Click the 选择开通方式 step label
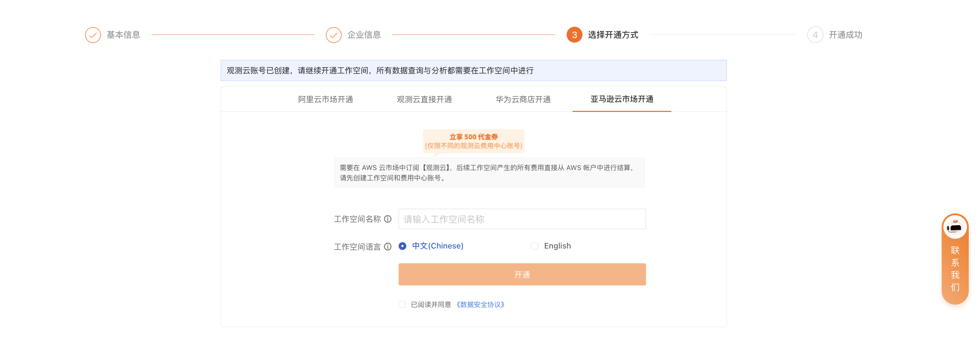Image resolution: width=980 pixels, height=352 pixels. [x=613, y=35]
